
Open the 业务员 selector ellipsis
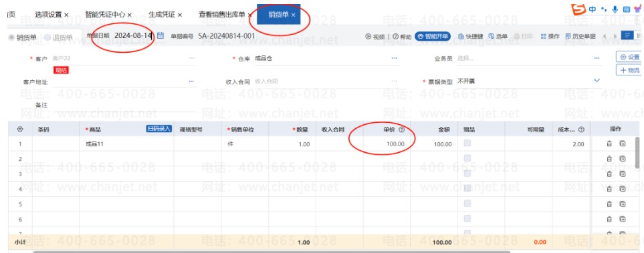coord(597,58)
